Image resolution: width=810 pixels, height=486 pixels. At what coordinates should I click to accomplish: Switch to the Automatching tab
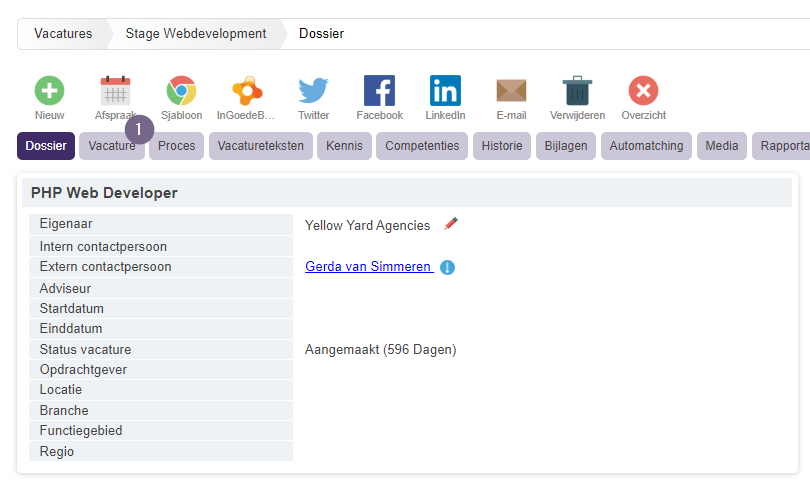click(646, 146)
